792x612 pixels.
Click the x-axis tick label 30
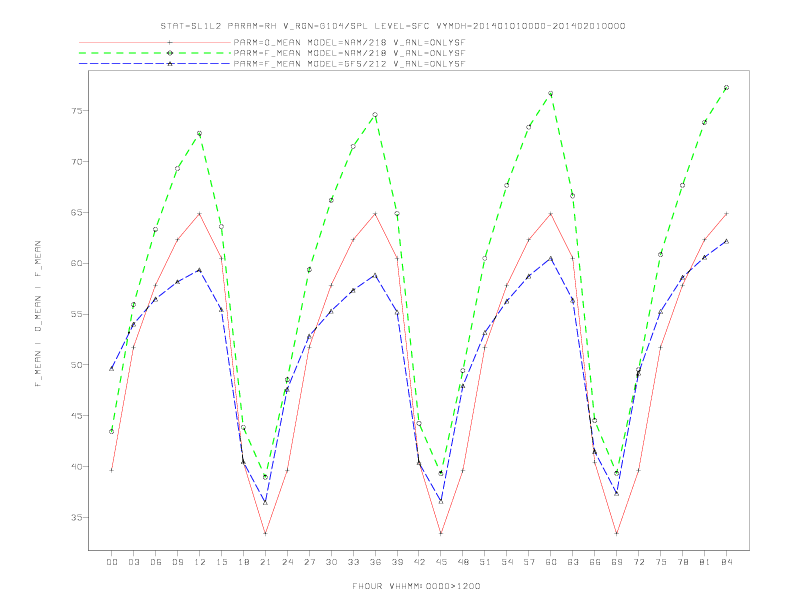pos(331,562)
